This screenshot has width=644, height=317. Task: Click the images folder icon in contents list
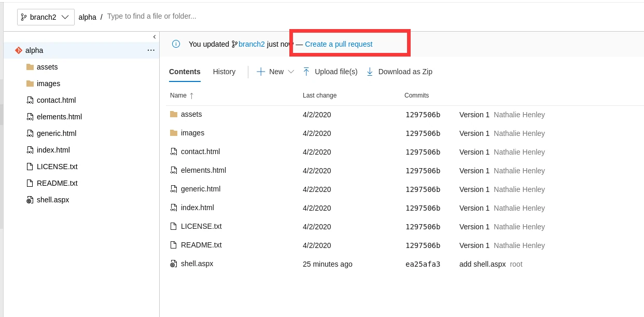pyautogui.click(x=174, y=133)
